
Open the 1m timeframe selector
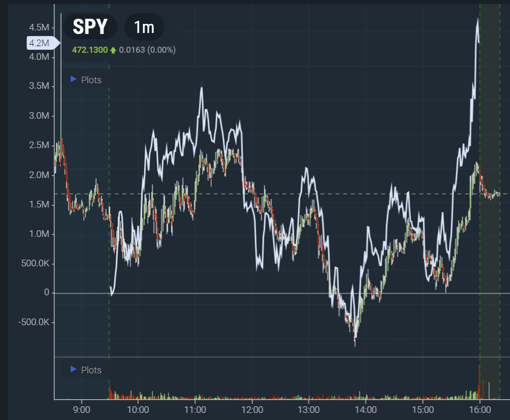(144, 27)
